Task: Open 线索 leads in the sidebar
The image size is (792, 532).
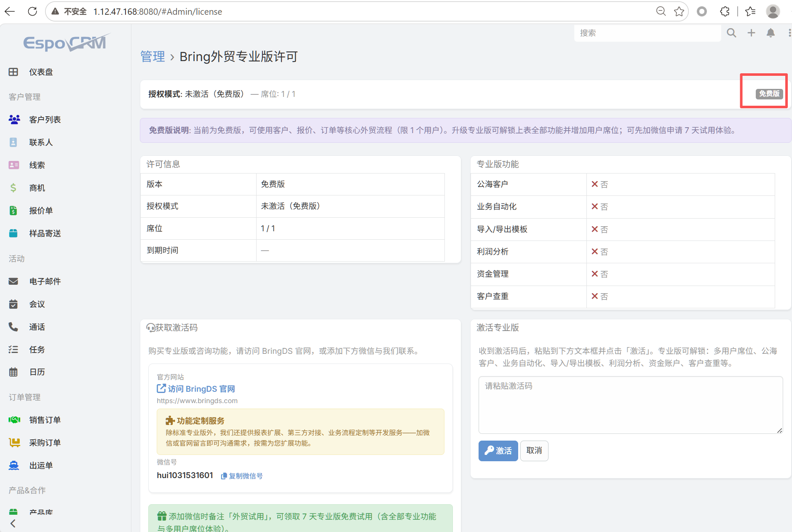Action: [37, 165]
